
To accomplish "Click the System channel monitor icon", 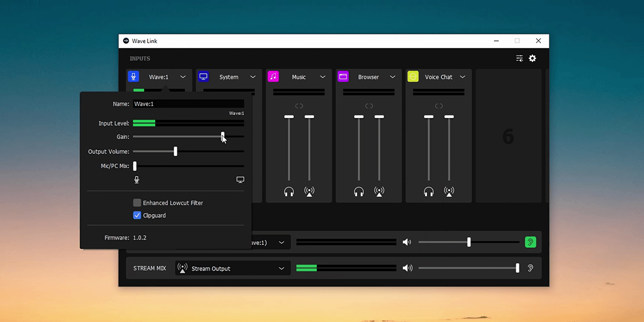I will pyautogui.click(x=203, y=77).
